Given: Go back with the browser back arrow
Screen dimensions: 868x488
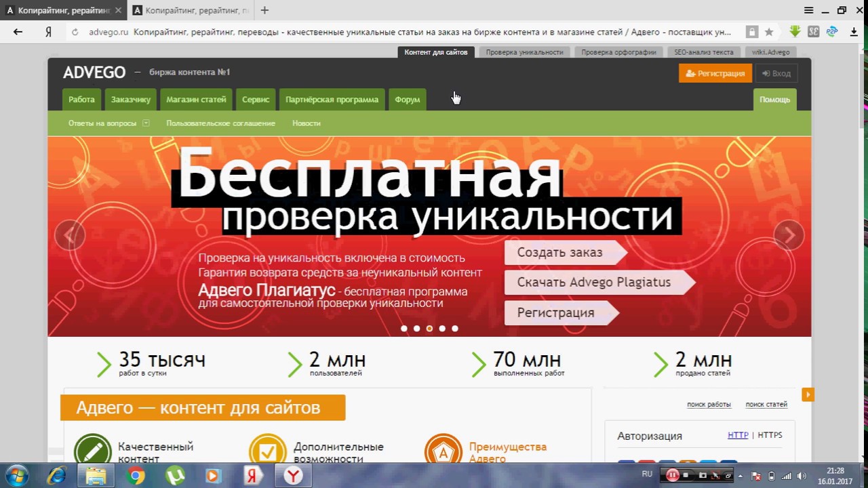Looking at the screenshot, I should pos(18,32).
